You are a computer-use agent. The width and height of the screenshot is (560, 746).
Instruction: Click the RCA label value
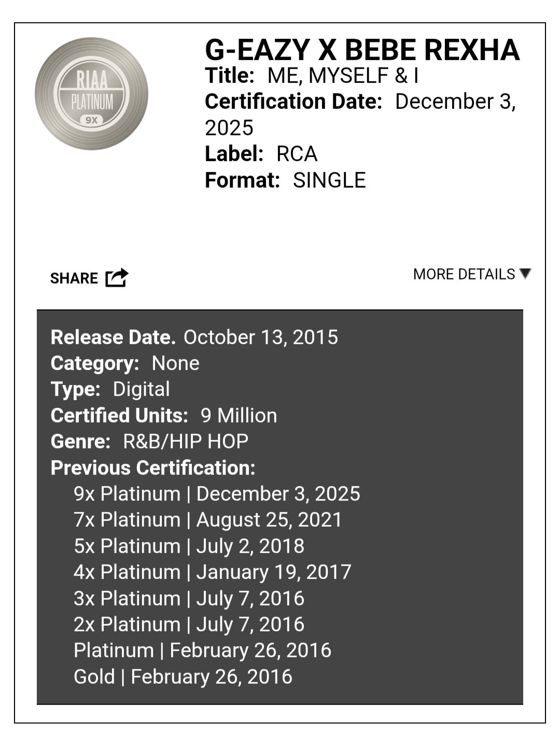[297, 154]
